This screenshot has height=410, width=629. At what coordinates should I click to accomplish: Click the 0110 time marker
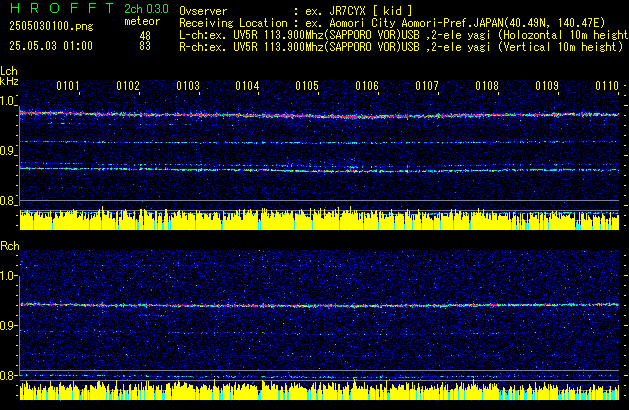(x=607, y=86)
